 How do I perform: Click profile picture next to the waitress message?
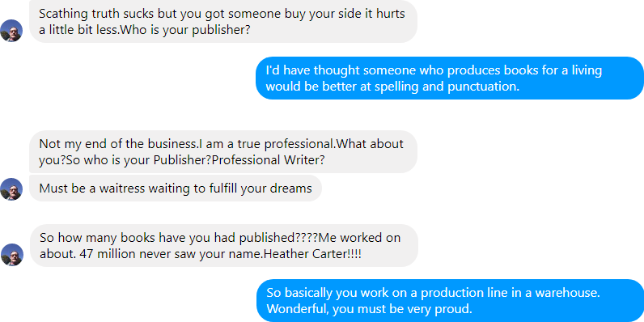click(x=11, y=189)
